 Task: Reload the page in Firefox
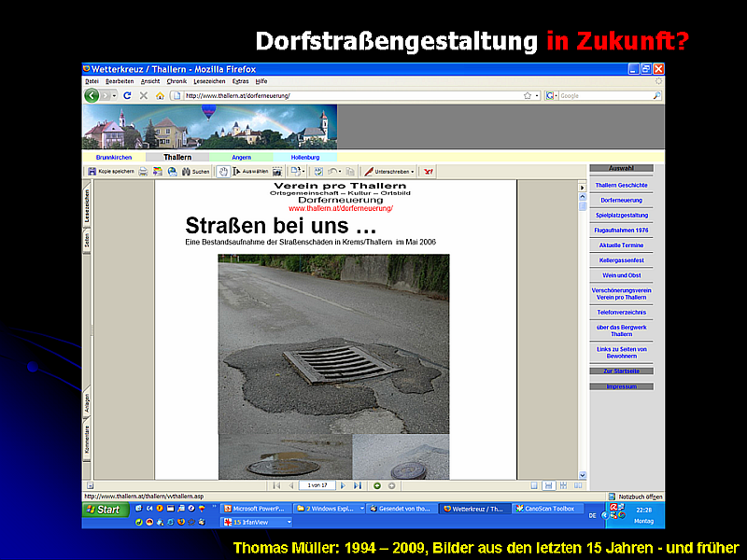(127, 96)
